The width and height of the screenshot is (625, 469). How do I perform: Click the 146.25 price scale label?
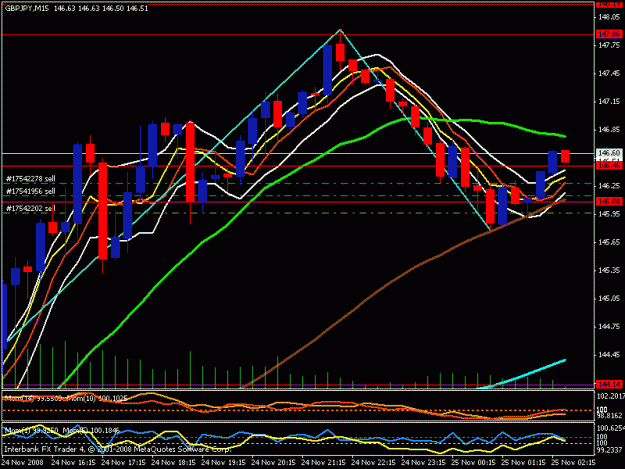tap(609, 186)
